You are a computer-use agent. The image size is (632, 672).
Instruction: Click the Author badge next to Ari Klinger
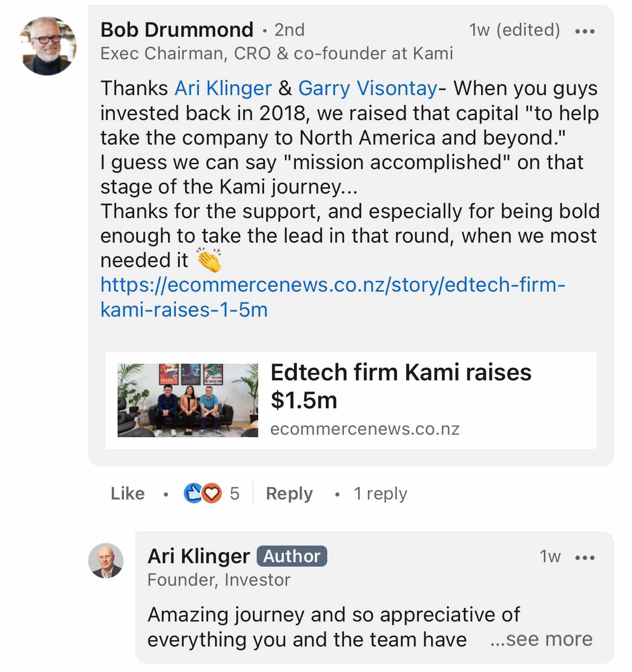pyautogui.click(x=292, y=556)
